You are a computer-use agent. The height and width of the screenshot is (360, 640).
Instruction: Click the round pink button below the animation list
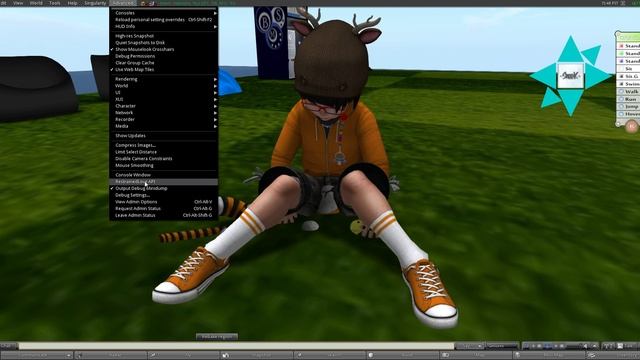632,126
